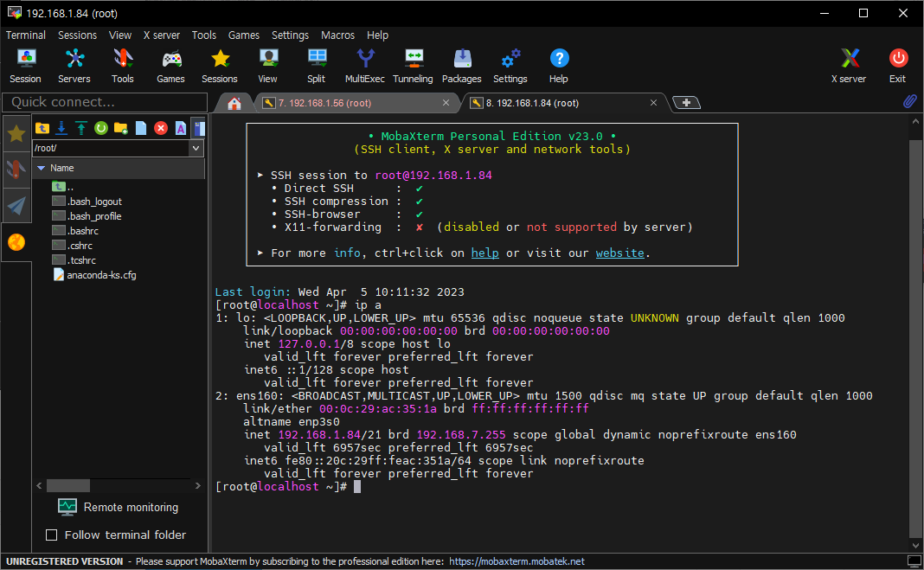Viewport: 924px width, 570px height.
Task: Click Remote monitoring button
Action: point(119,507)
